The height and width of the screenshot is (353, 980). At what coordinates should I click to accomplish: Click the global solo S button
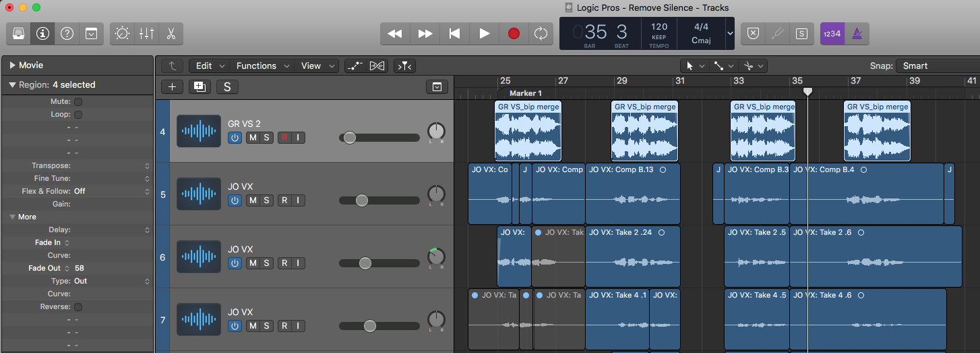[x=227, y=86]
